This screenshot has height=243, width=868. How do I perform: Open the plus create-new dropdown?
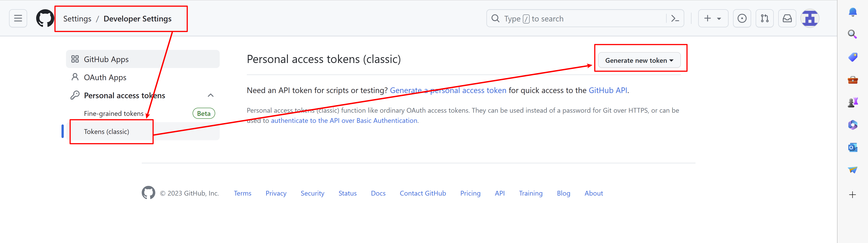click(x=713, y=19)
